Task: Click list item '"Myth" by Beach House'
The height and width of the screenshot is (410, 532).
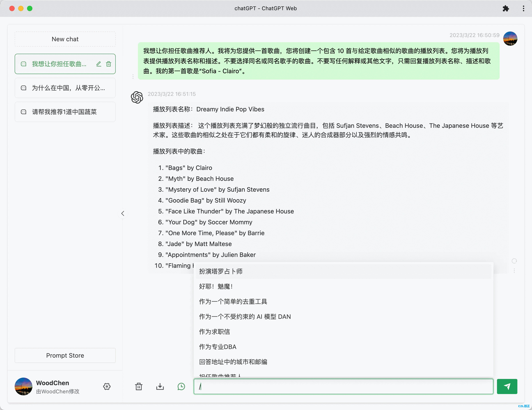Action: (x=199, y=179)
